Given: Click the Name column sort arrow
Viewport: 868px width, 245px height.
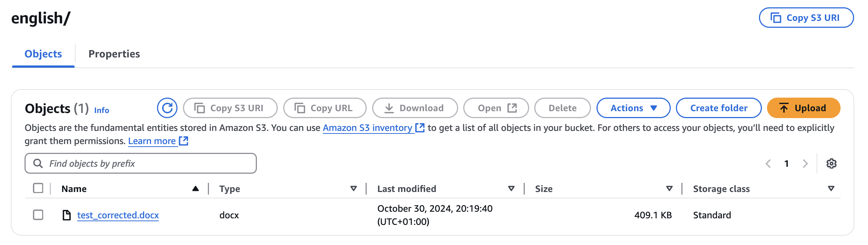Looking at the screenshot, I should (x=195, y=189).
